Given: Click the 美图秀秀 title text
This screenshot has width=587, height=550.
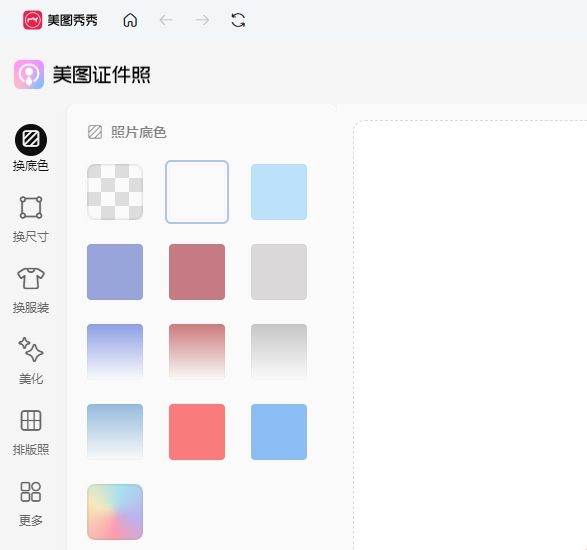Looking at the screenshot, I should (72, 20).
